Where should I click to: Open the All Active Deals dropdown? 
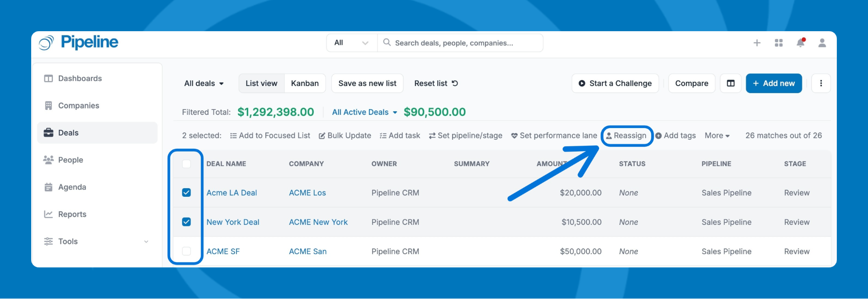coord(364,112)
